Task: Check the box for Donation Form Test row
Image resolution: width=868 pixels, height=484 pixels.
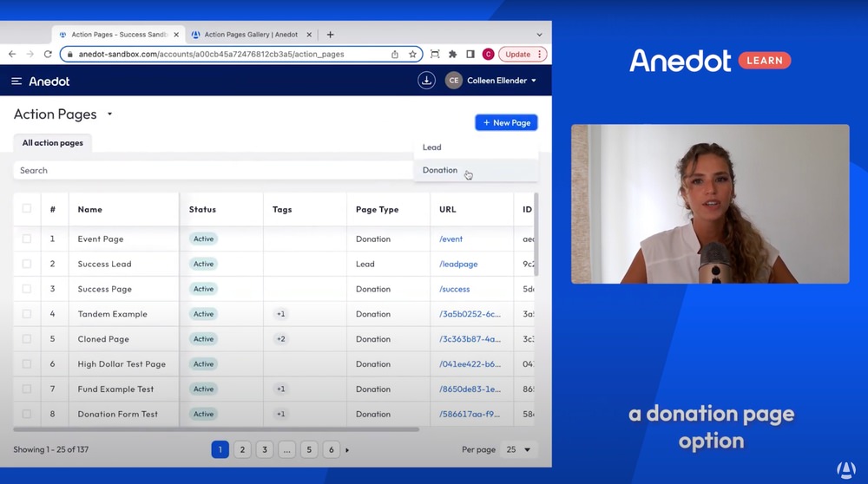Action: (27, 414)
